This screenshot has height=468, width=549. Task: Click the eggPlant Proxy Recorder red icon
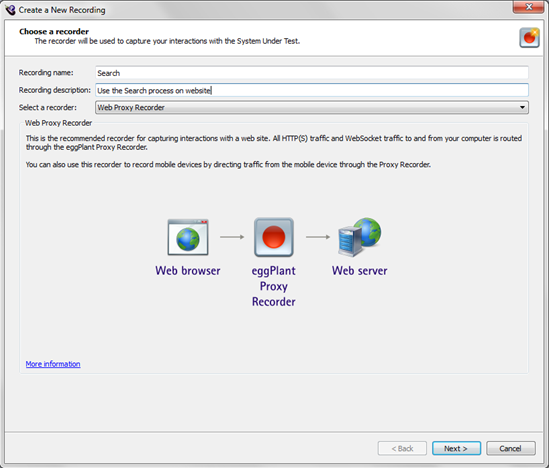coord(274,237)
